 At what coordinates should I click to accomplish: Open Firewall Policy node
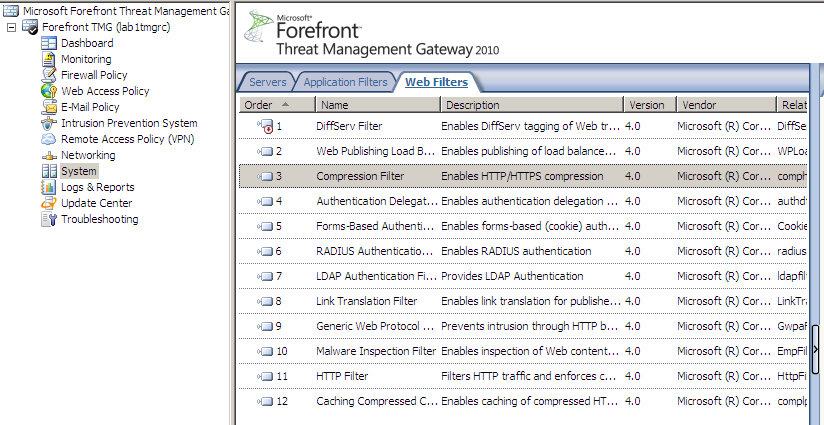[x=94, y=75]
